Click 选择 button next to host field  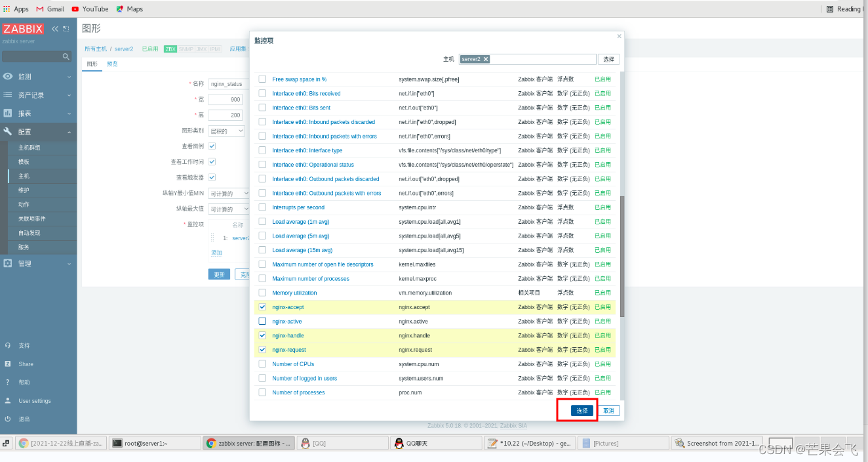pyautogui.click(x=609, y=59)
